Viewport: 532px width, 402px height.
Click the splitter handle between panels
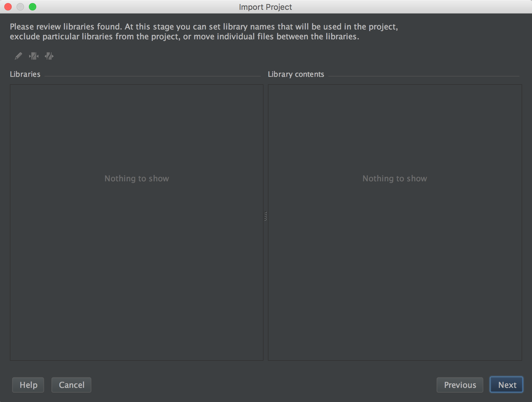[x=265, y=216]
